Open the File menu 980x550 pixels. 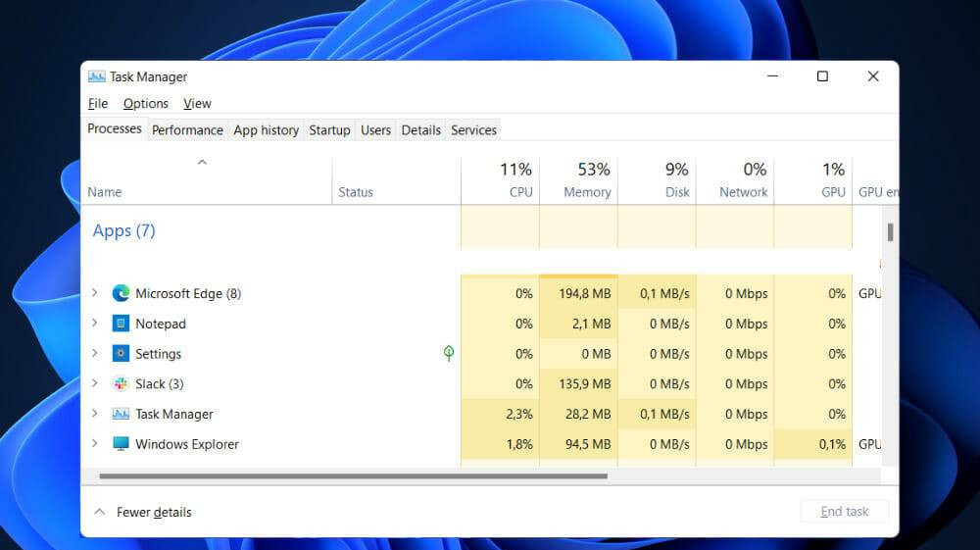[98, 103]
